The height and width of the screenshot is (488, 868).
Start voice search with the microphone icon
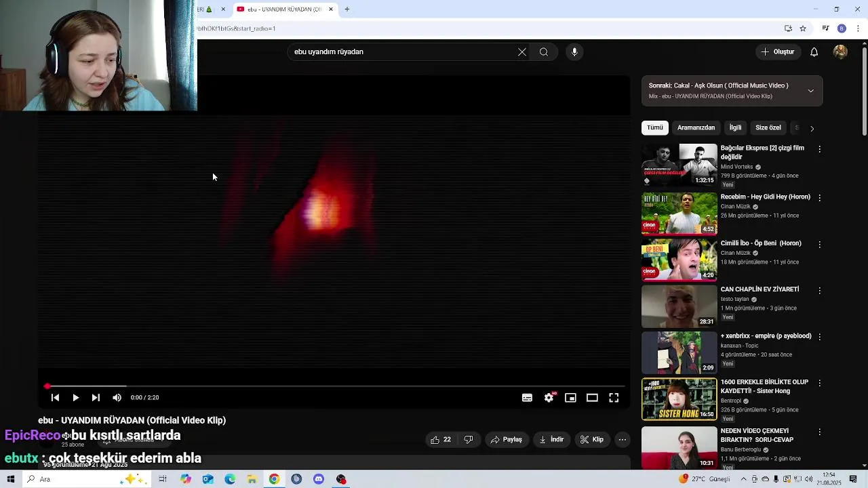[x=574, y=52]
